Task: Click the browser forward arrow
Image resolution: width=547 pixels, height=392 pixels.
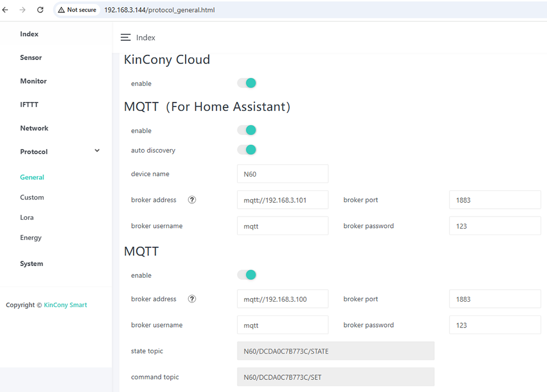Action: tap(22, 10)
